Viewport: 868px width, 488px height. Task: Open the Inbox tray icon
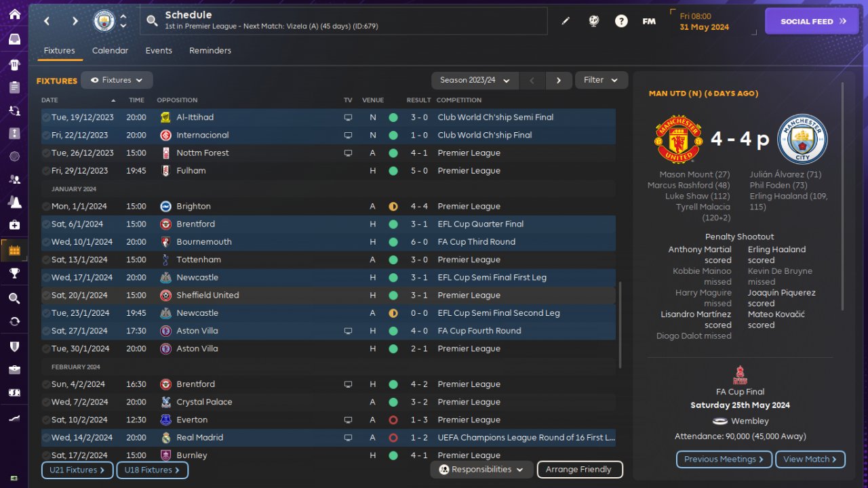(14, 39)
